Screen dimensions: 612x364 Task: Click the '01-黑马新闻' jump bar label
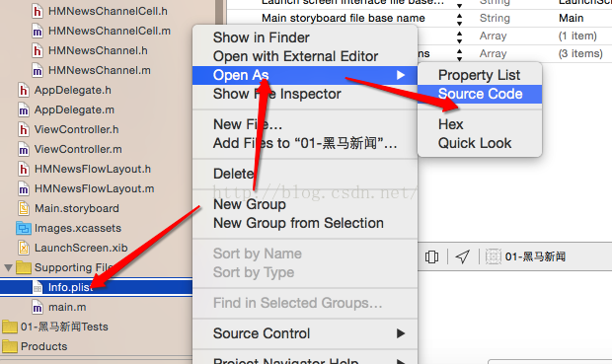pos(535,256)
